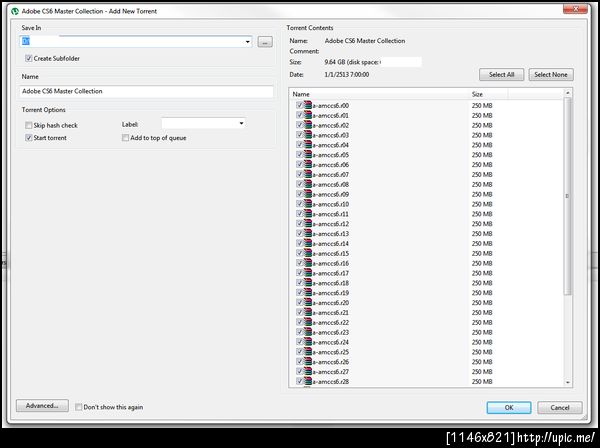
Task: Select file name a-amccs6.r19
Action: pyautogui.click(x=331, y=293)
